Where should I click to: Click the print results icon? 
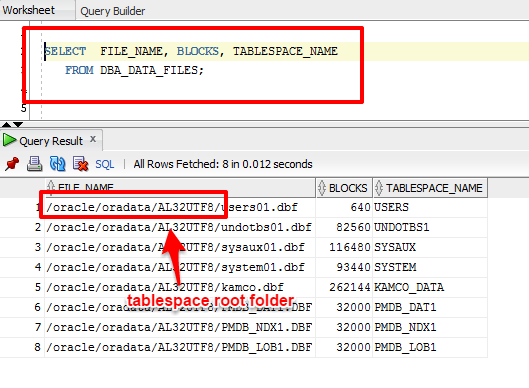point(34,164)
